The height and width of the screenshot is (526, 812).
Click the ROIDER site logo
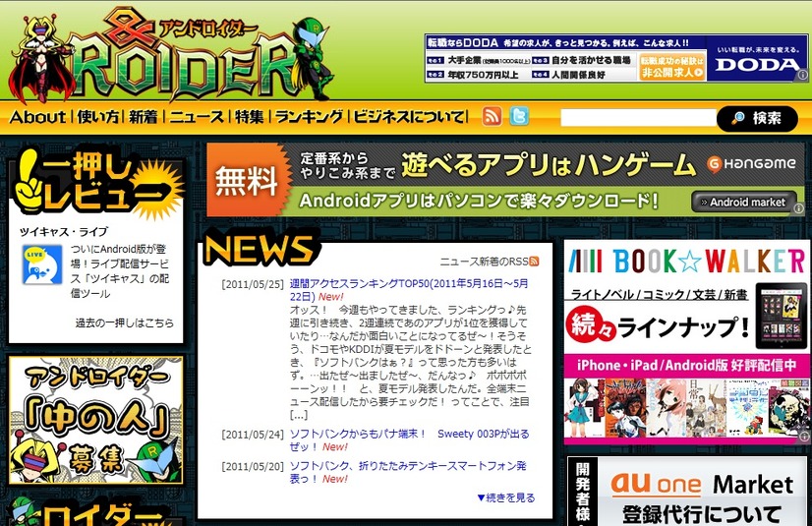[x=171, y=54]
